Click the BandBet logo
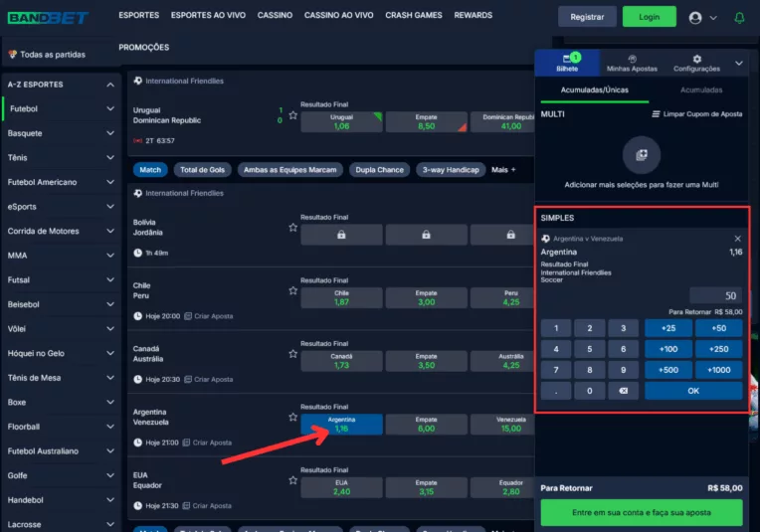Screen dimensions: 760x532 tap(48, 17)
